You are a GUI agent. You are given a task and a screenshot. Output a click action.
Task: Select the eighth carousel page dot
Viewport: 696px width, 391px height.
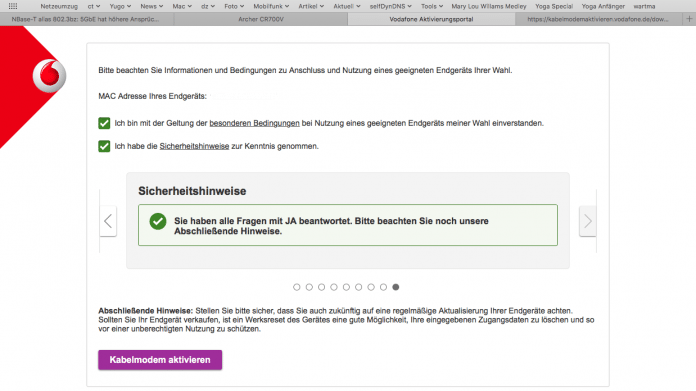tap(384, 287)
